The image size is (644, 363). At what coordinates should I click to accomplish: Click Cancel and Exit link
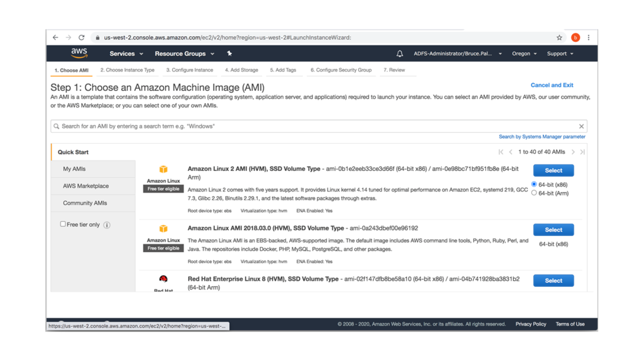(x=552, y=85)
